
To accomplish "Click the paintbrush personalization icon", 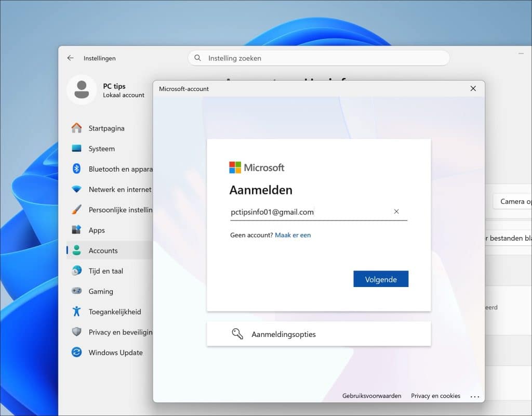I will 77,210.
